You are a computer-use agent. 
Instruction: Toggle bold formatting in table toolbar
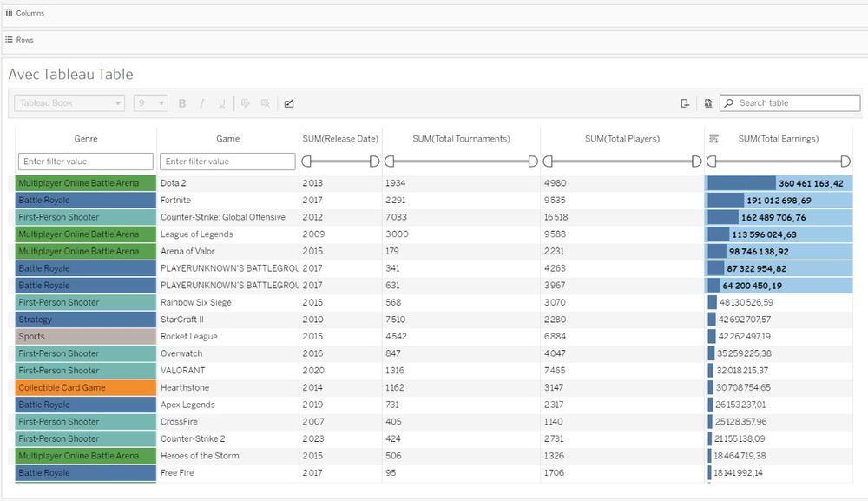182,103
